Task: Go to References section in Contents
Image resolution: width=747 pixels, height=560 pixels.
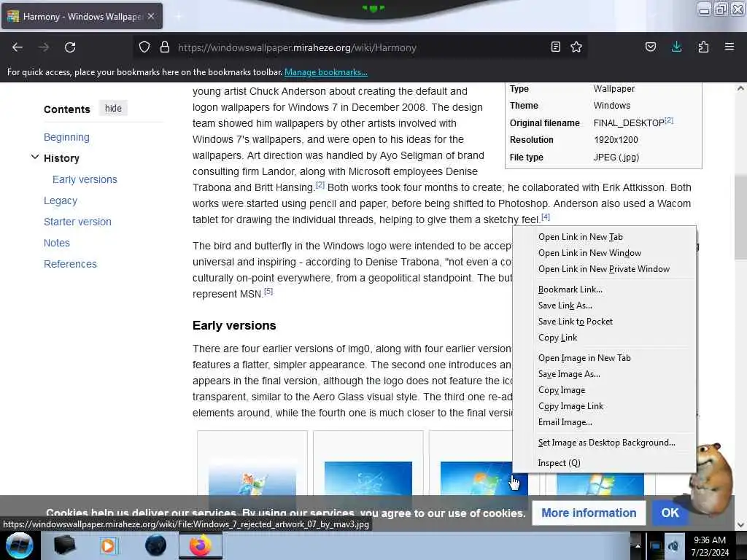Action: click(71, 264)
